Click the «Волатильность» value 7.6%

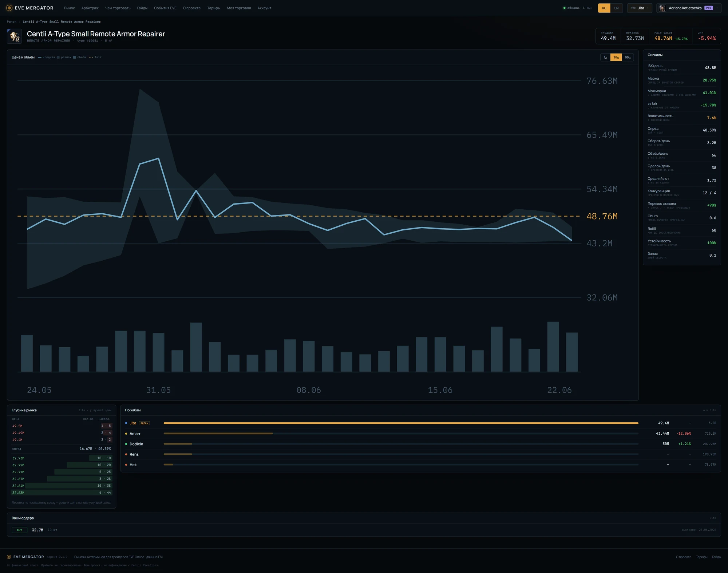click(x=712, y=118)
